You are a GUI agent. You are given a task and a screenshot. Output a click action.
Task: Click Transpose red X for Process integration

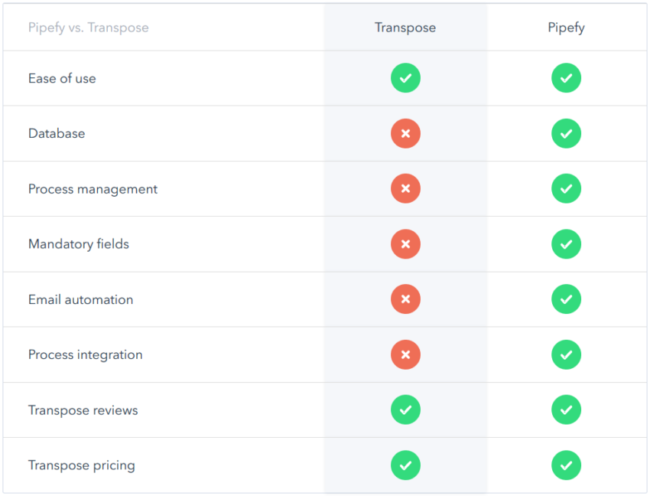[x=405, y=354]
